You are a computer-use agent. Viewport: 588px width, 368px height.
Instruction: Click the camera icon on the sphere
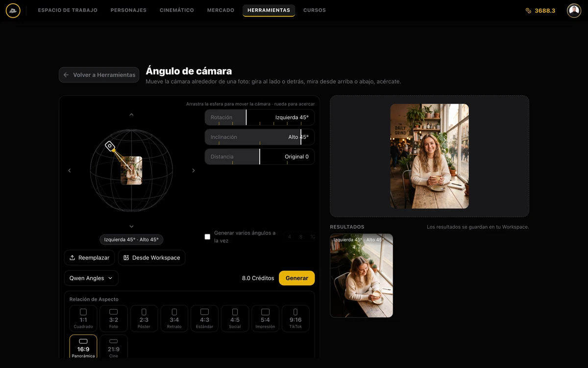point(110,146)
